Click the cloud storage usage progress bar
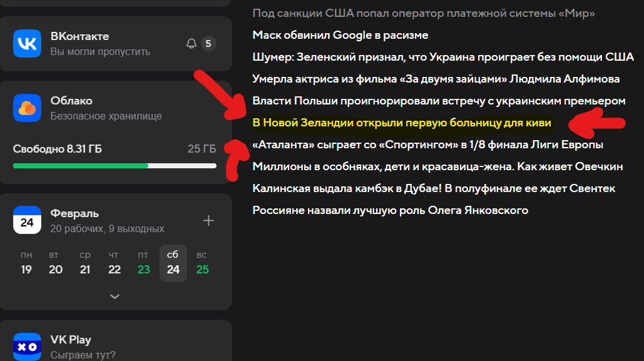 tap(115, 166)
